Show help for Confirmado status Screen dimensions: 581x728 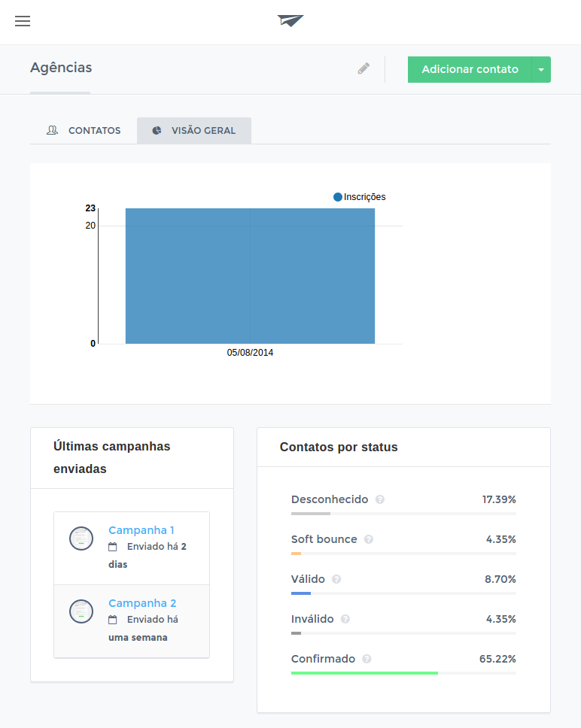tap(367, 660)
